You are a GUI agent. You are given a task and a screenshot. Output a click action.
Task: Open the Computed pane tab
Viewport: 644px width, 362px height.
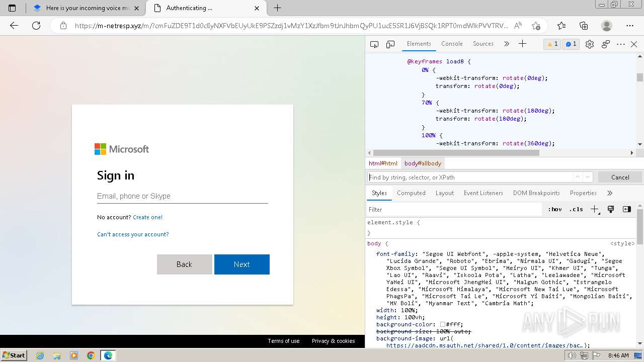(411, 193)
